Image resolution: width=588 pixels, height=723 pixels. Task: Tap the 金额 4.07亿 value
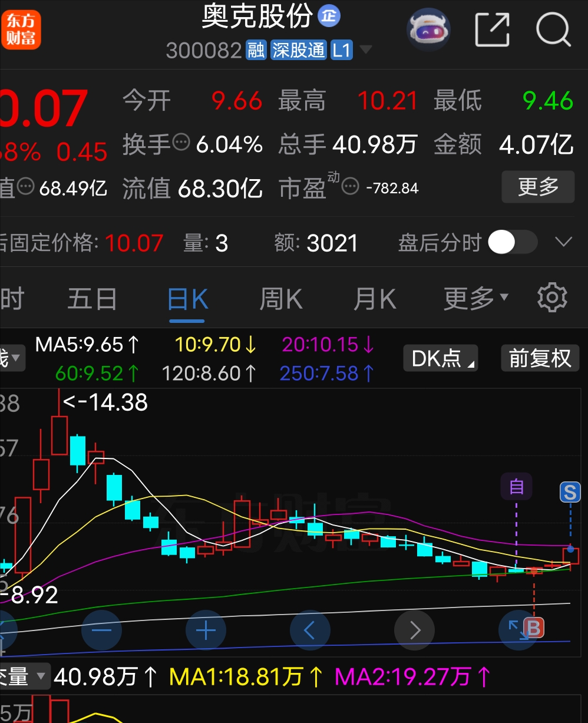click(x=536, y=144)
